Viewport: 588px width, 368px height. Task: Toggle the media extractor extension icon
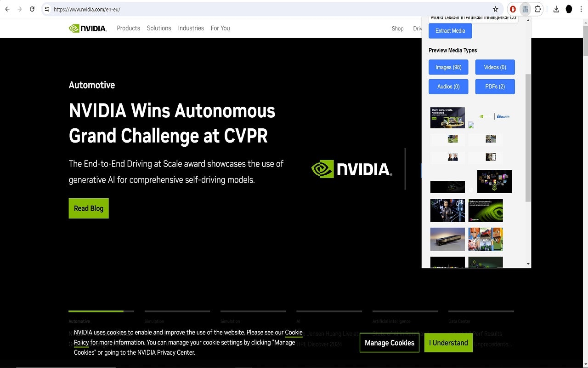click(x=525, y=9)
